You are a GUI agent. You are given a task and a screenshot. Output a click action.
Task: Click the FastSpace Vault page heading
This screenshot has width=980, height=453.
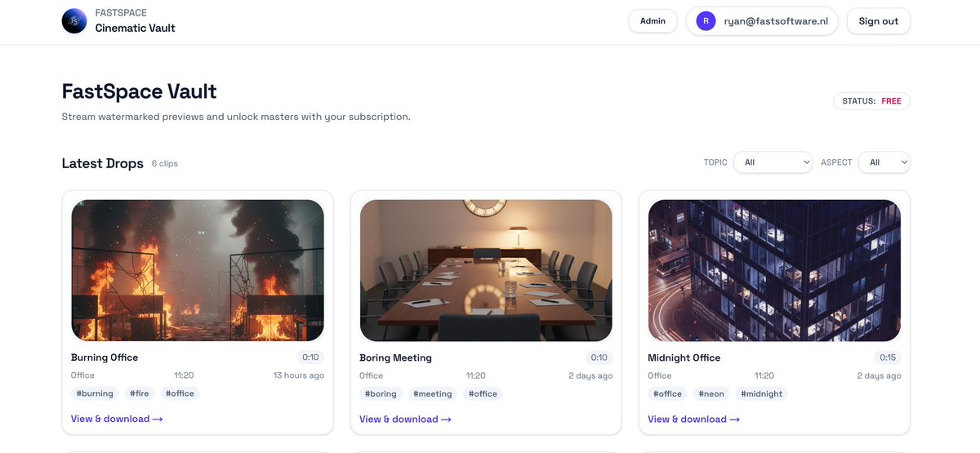[x=140, y=91]
